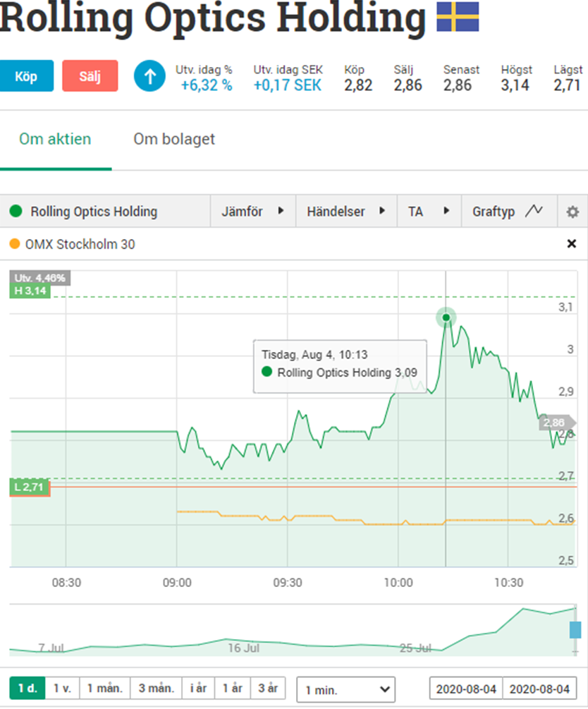This screenshot has width=588, height=709.
Task: Select the 1 mån. time range
Action: point(105,689)
